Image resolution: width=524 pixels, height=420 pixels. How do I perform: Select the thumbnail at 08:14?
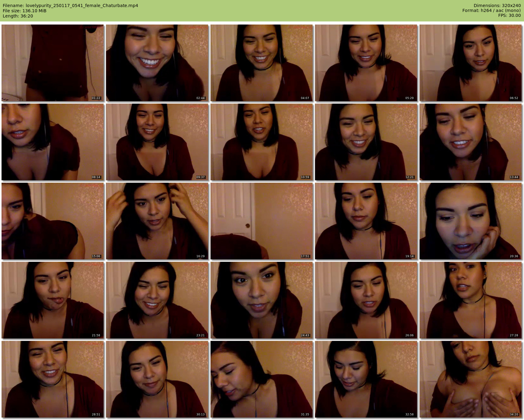tap(52, 142)
